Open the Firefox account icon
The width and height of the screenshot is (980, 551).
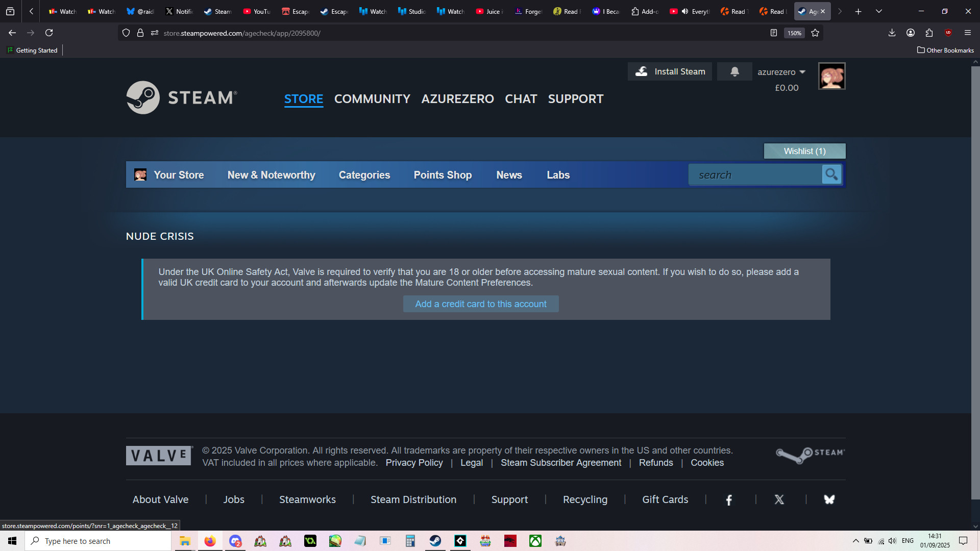pyautogui.click(x=911, y=33)
